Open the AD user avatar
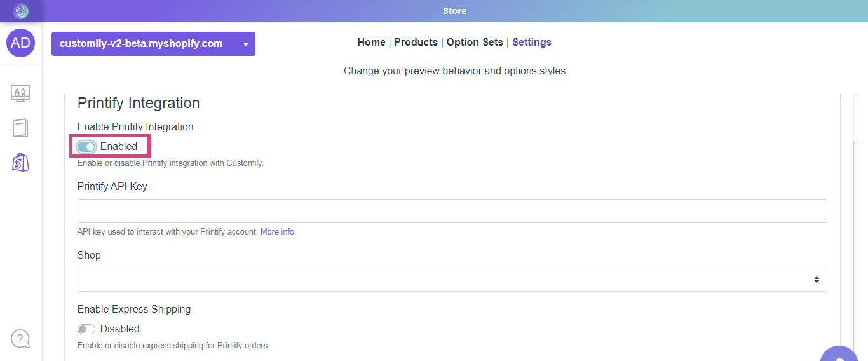 point(21,43)
